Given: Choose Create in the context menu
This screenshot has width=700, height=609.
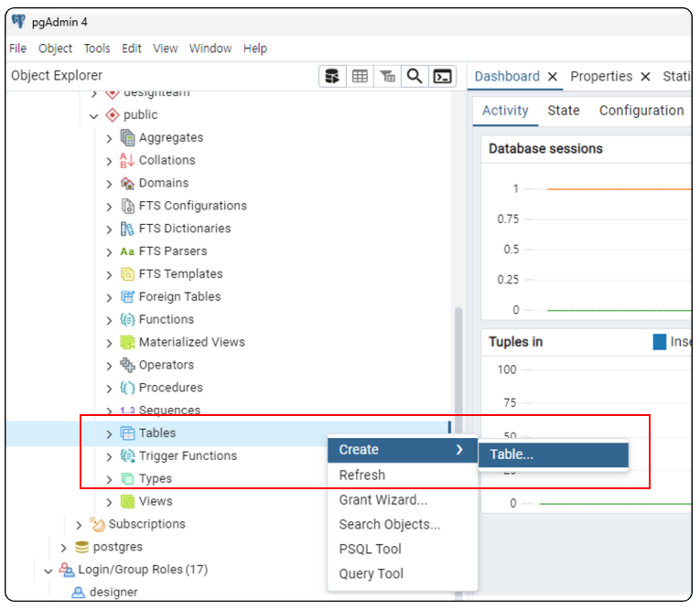Looking at the screenshot, I should point(403,450).
